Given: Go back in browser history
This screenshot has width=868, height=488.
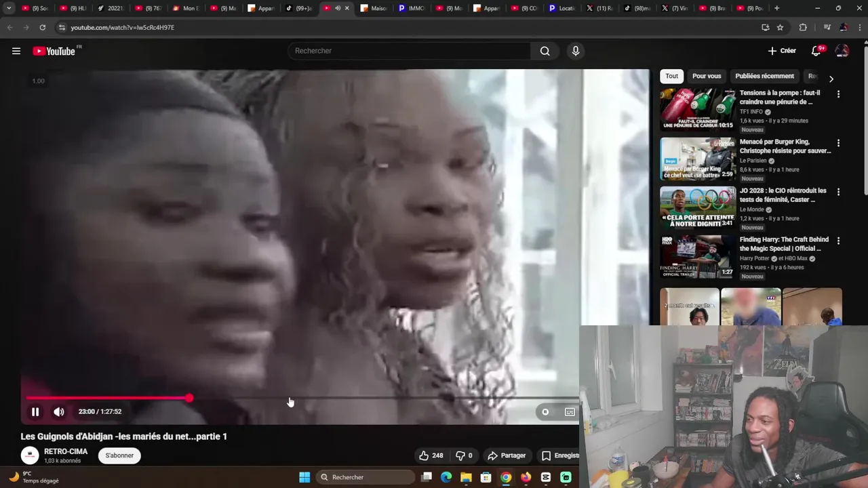Looking at the screenshot, I should [x=9, y=27].
